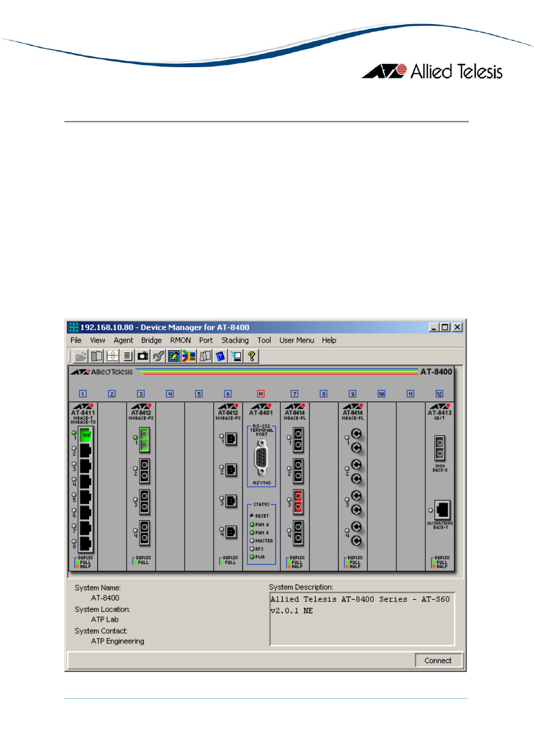Open the Help menu
The height and width of the screenshot is (756, 534).
click(329, 340)
